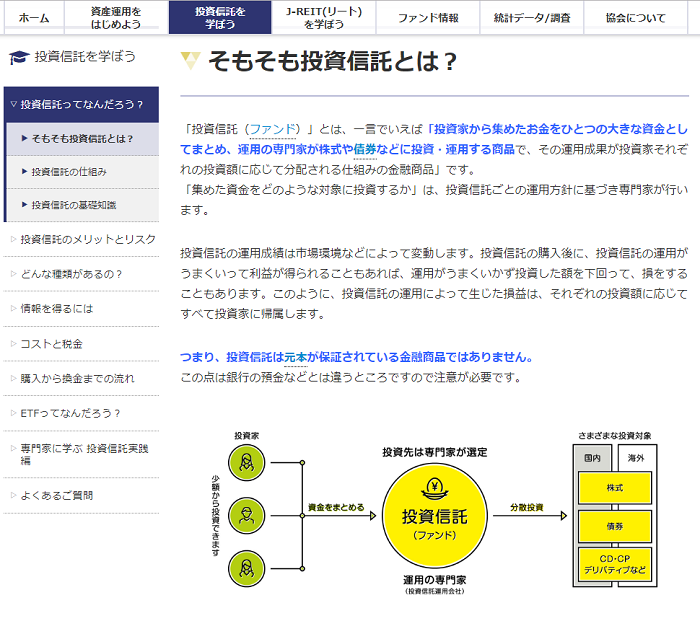Image resolution: width=700 pixels, height=621 pixels.
Task: Select そもそも投資信託とは？ in sidebar
Action: [x=83, y=139]
